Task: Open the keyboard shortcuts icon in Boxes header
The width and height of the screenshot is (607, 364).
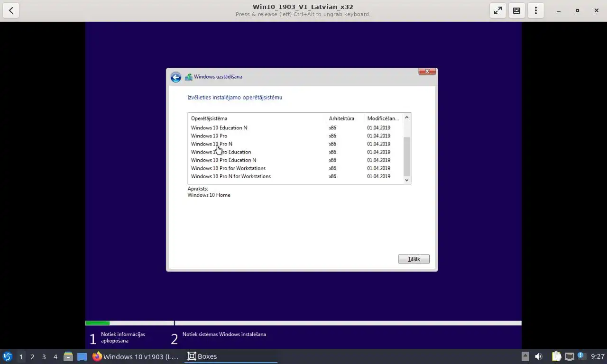Action: click(517, 10)
